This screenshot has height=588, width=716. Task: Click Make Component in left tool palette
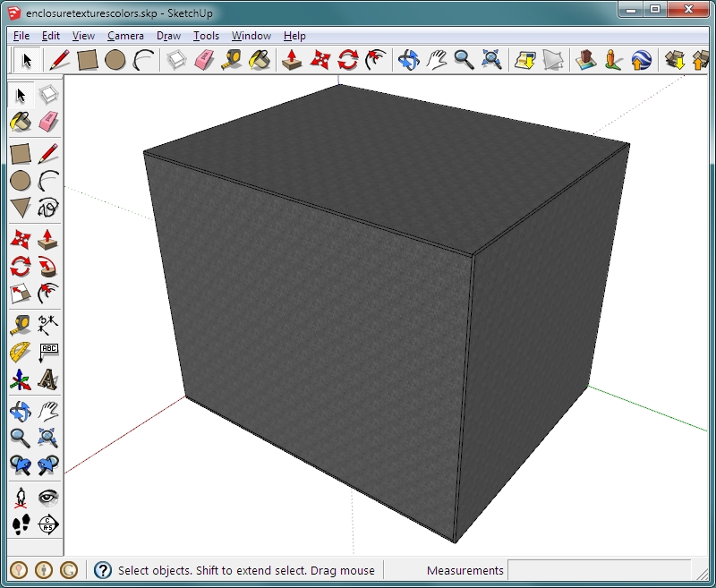[x=48, y=95]
